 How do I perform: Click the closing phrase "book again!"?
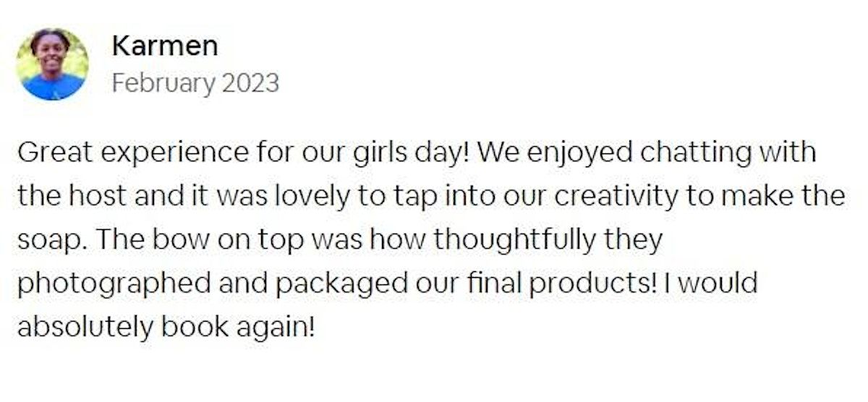239,328
